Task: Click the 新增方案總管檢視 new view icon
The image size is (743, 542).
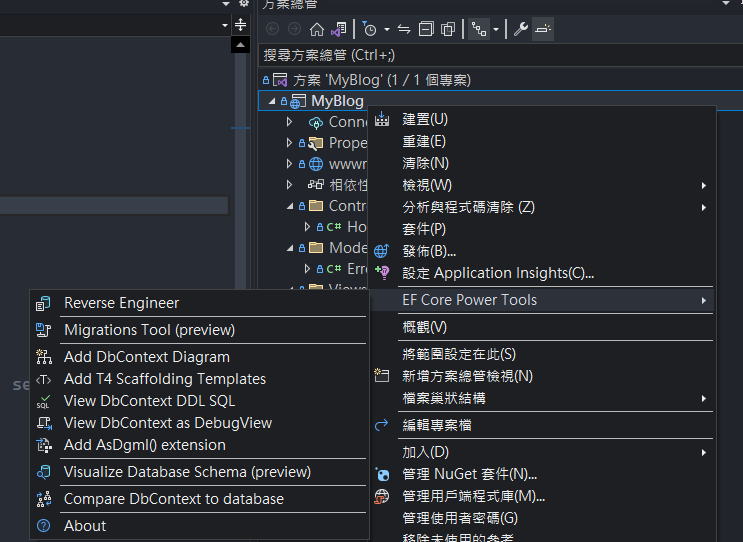Action: pyautogui.click(x=381, y=376)
